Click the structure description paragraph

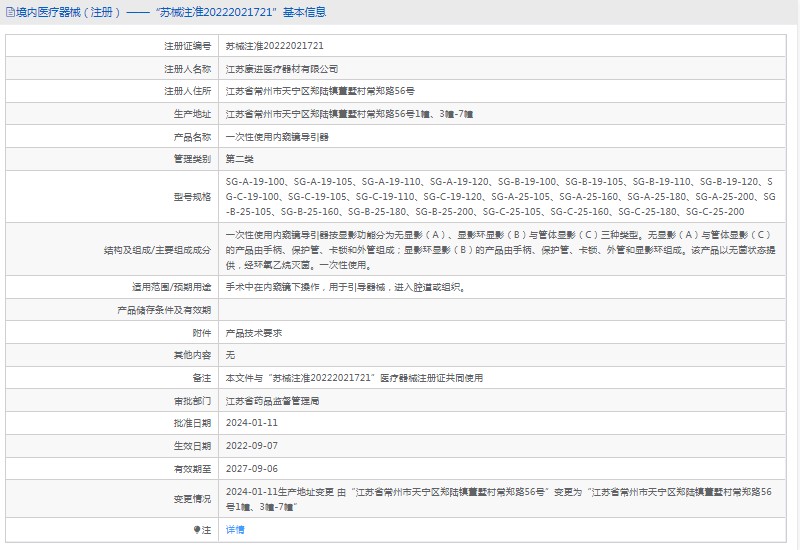(501, 250)
